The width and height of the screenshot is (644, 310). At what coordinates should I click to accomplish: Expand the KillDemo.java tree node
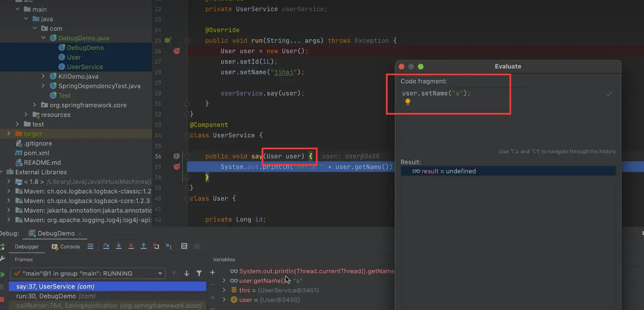[x=43, y=76]
